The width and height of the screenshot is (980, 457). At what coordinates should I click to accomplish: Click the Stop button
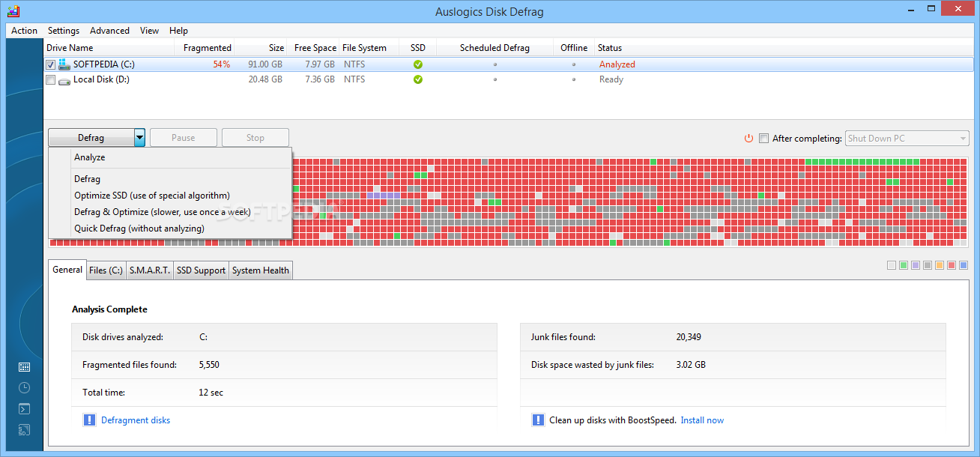coord(255,138)
